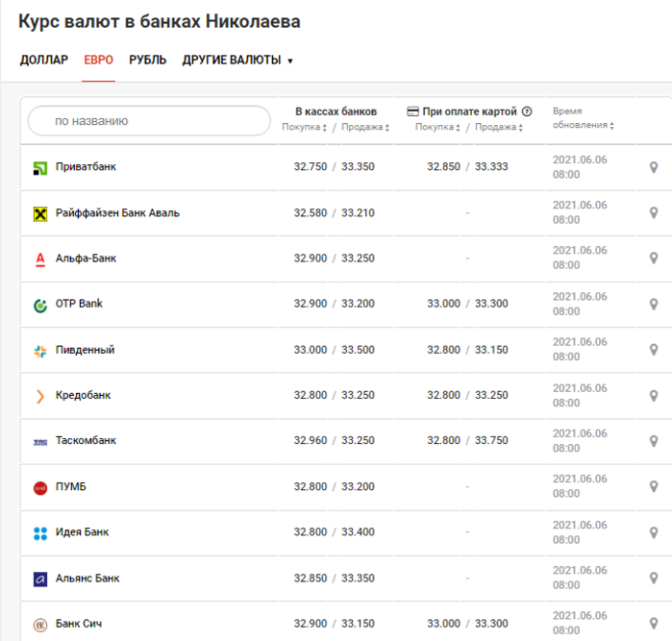The width and height of the screenshot is (672, 641).
Task: Click the card icon before При оплате картой
Action: coord(412,111)
